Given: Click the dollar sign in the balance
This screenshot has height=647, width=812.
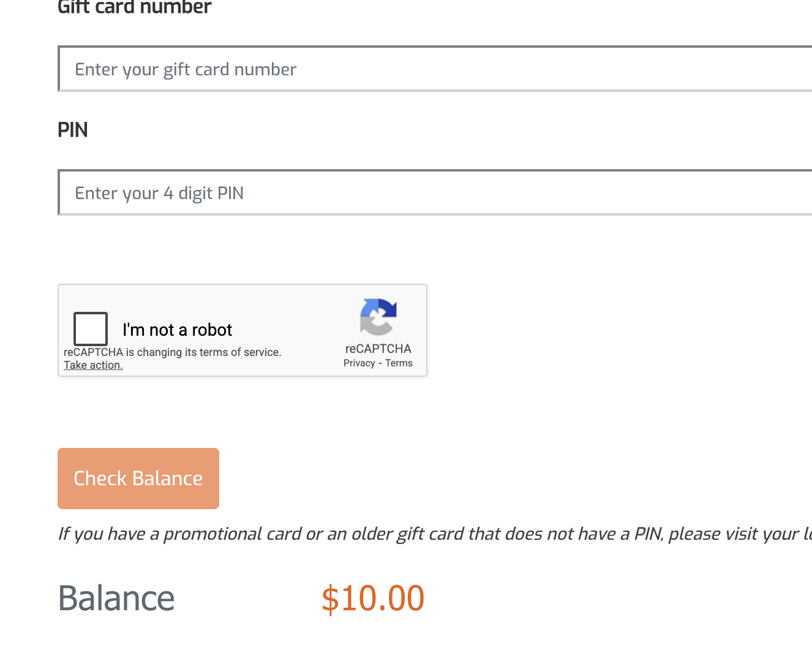Looking at the screenshot, I should click(x=330, y=599).
